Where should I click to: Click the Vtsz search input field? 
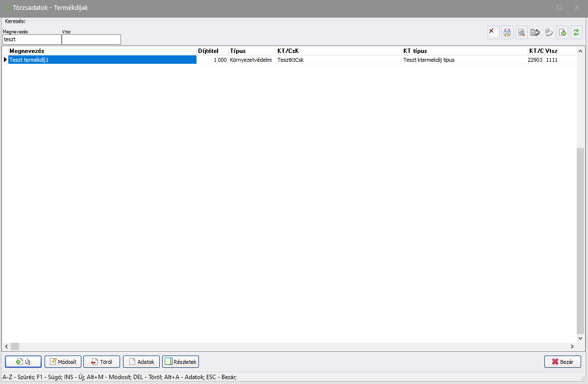pos(91,39)
